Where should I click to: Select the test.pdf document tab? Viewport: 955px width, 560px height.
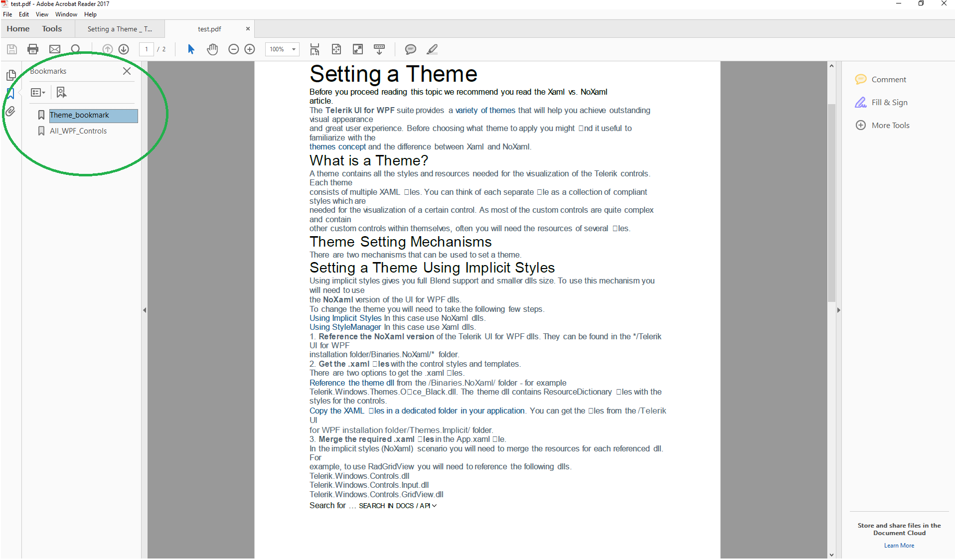coord(209,29)
